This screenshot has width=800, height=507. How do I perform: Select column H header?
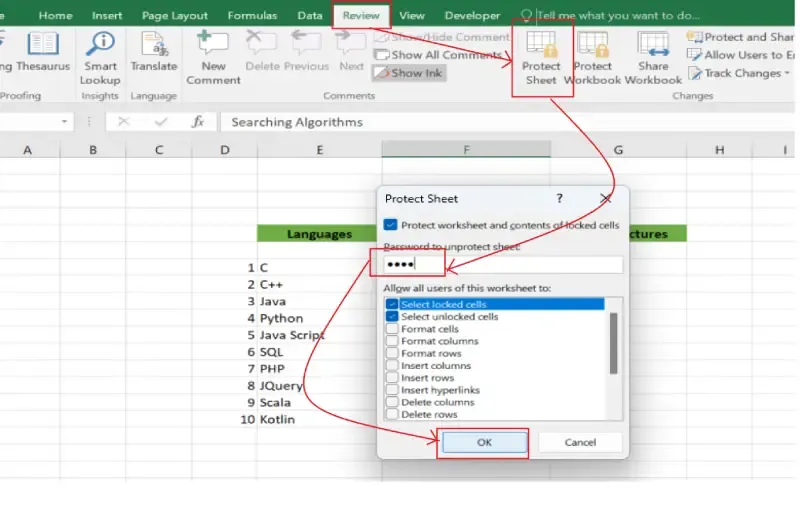(719, 150)
